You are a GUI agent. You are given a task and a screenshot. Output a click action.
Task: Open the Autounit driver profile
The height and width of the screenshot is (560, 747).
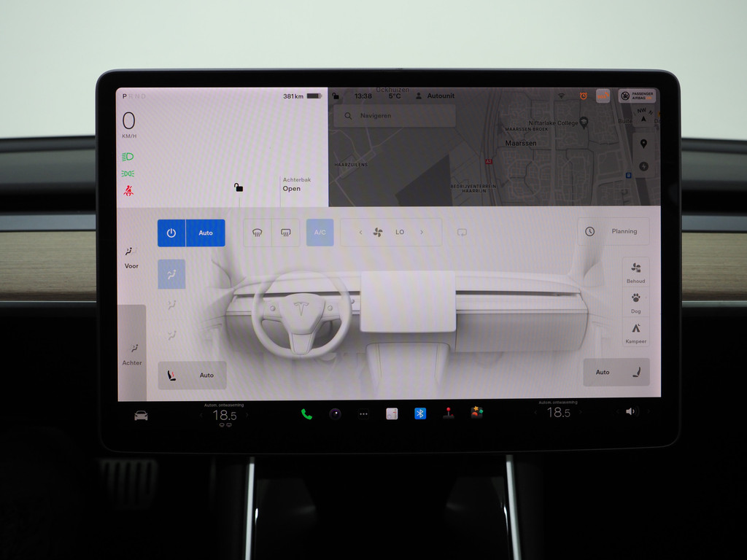435,96
